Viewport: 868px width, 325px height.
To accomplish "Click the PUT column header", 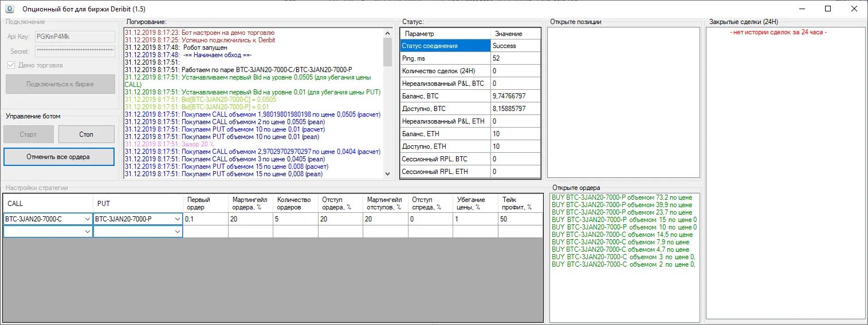I will (x=138, y=203).
